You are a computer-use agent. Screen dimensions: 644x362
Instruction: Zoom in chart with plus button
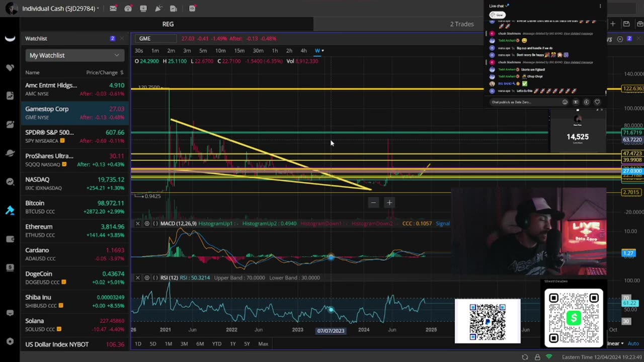(389, 203)
